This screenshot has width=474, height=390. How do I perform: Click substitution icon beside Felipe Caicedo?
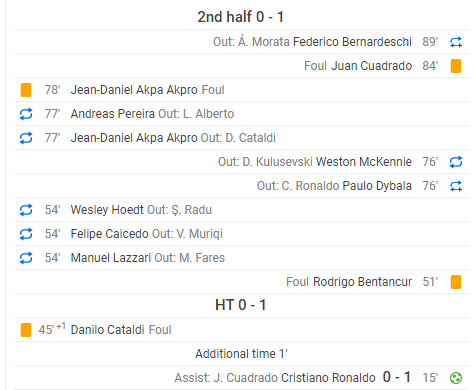point(26,234)
